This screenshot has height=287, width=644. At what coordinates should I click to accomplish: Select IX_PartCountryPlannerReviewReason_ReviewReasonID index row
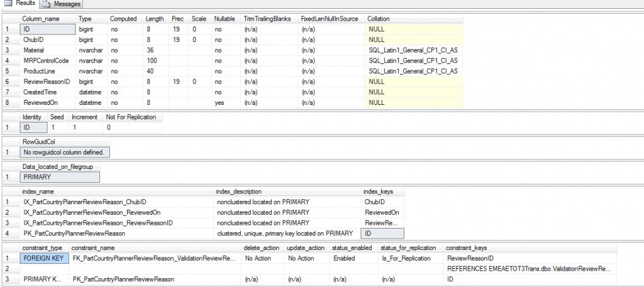[x=117, y=223]
